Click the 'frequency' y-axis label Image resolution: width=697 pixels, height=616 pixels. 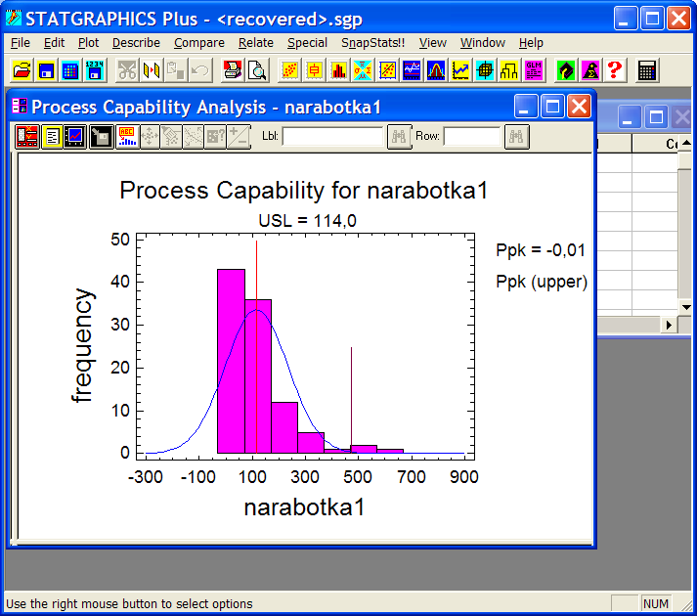click(83, 345)
